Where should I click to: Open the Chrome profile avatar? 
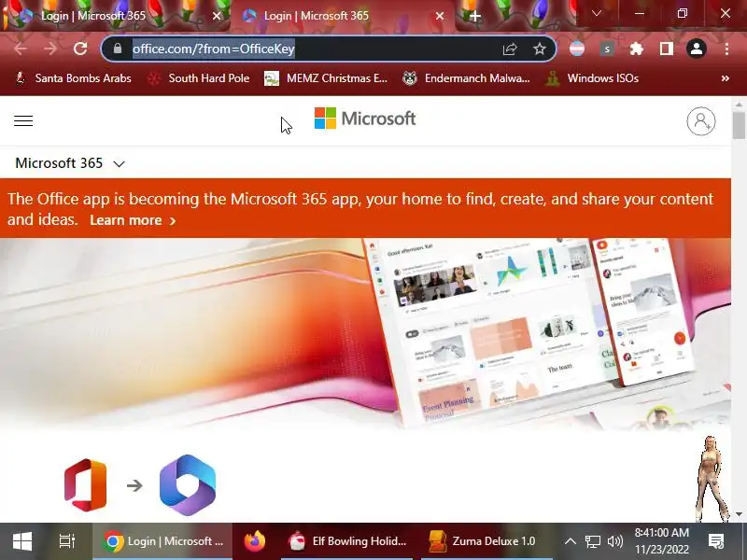(696, 49)
